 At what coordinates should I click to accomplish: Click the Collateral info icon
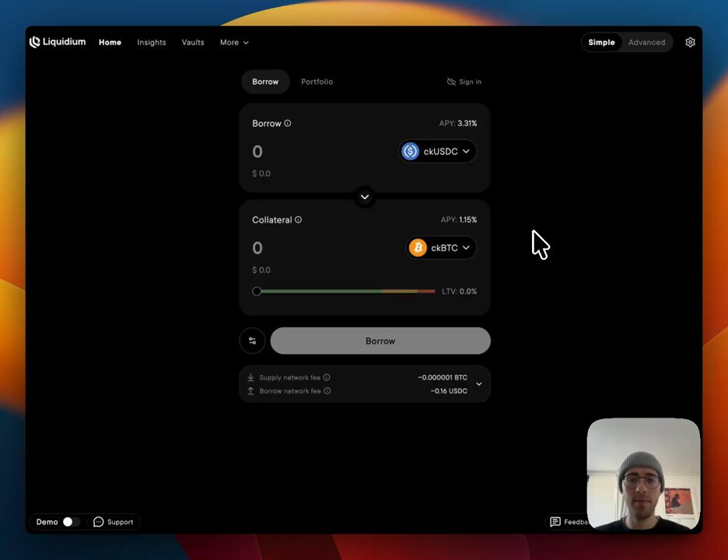(298, 219)
